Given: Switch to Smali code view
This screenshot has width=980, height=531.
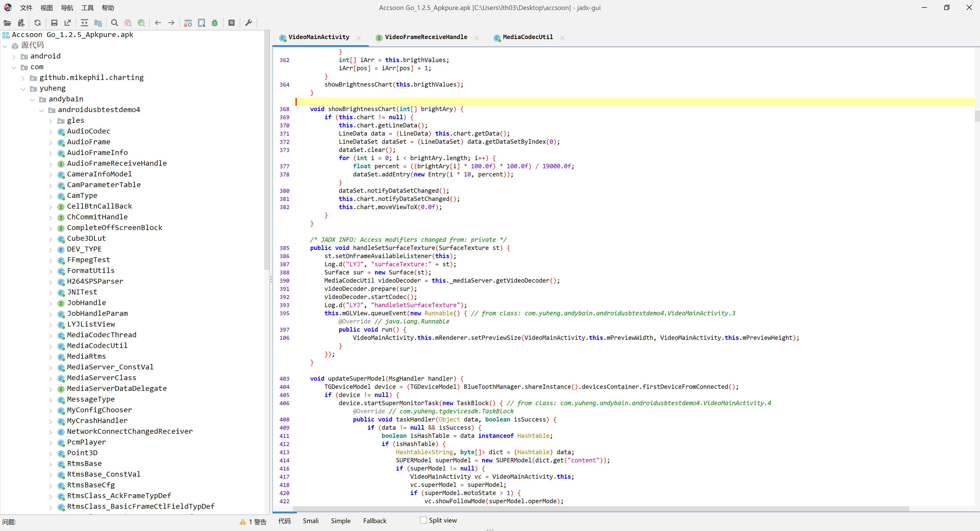Looking at the screenshot, I should tap(310, 521).
